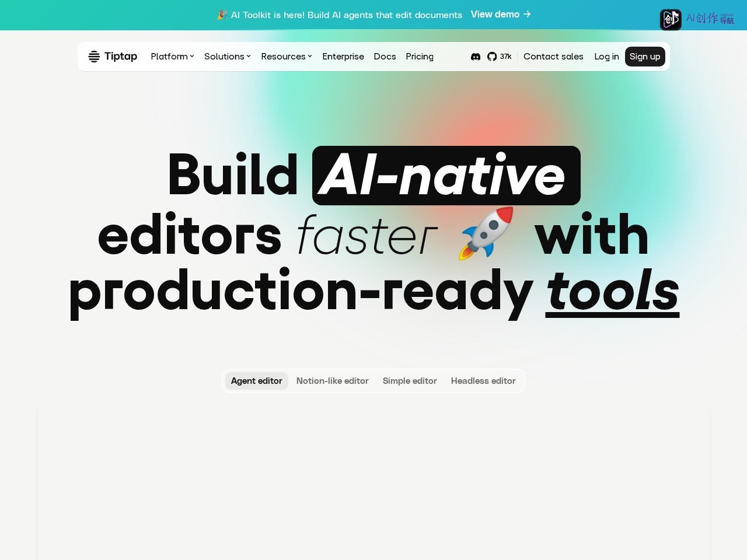The height and width of the screenshot is (560, 747).
Task: Switch to the Headless editor tab
Action: [483, 381]
